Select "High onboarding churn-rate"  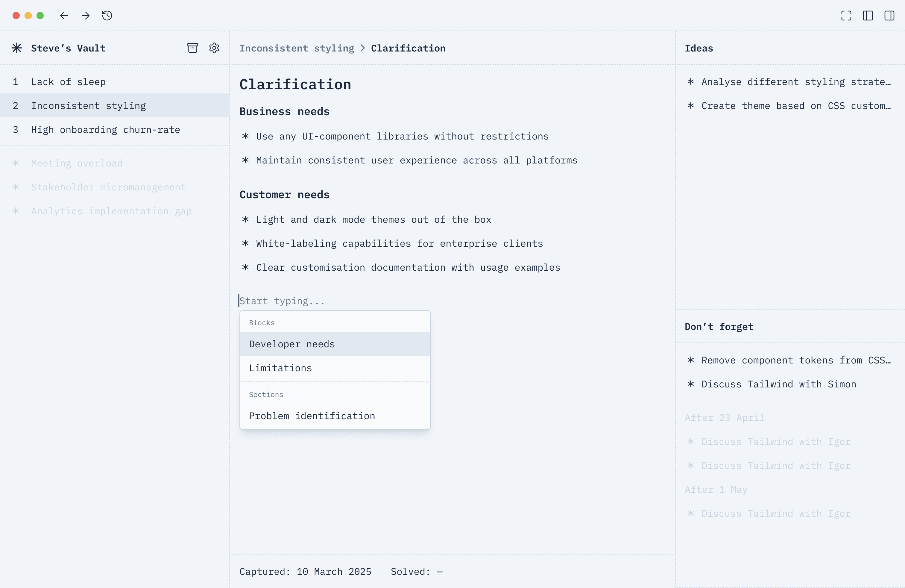point(105,130)
